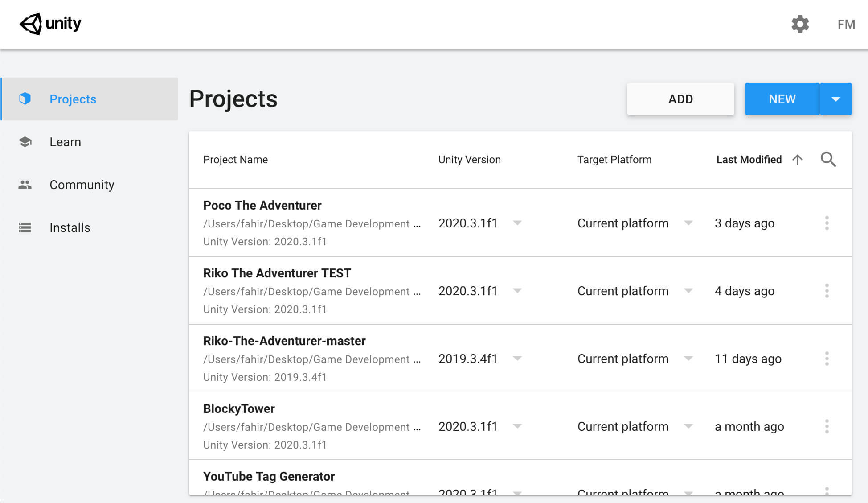Click the path under BlockyTower
This screenshot has height=503, width=868.
(x=312, y=427)
